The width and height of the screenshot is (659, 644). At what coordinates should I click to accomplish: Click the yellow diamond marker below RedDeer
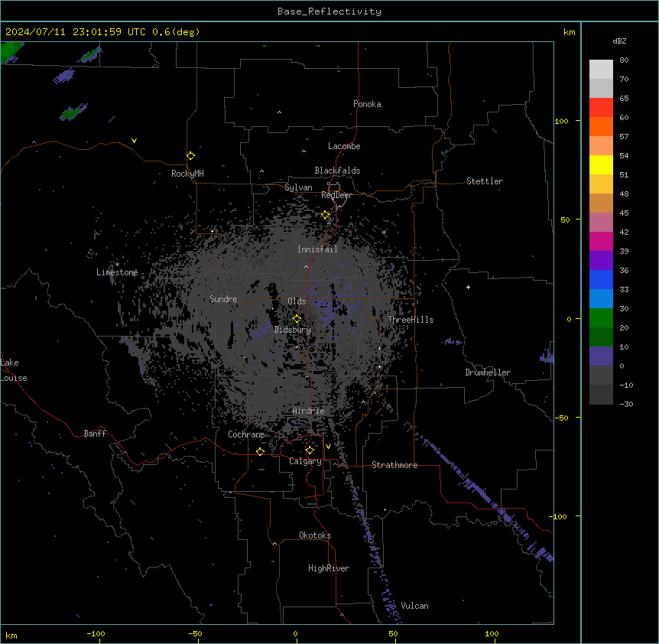(326, 215)
